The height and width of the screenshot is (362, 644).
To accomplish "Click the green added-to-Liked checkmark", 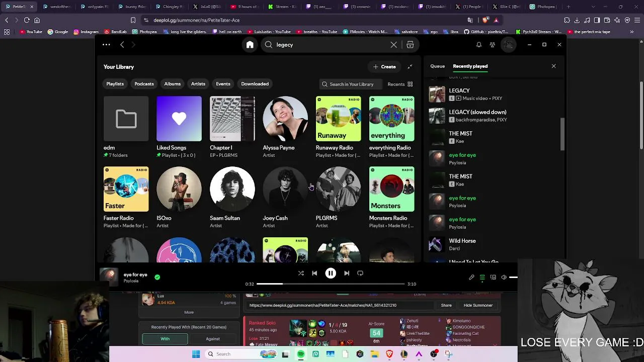I will tap(157, 277).
